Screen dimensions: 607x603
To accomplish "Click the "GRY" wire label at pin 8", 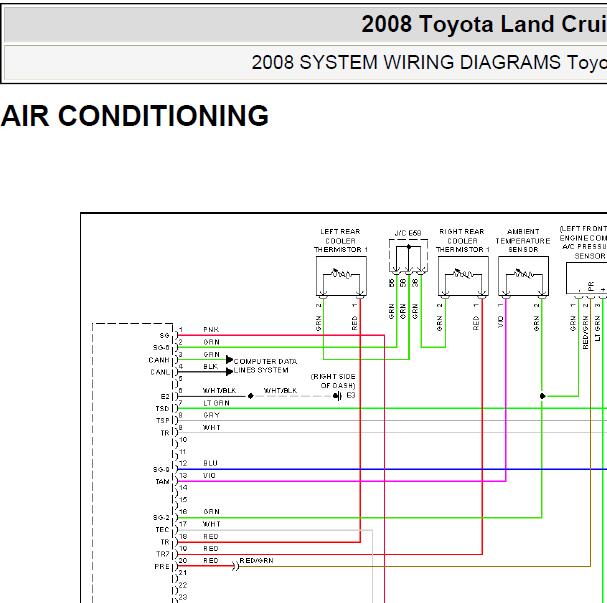I will tap(211, 415).
